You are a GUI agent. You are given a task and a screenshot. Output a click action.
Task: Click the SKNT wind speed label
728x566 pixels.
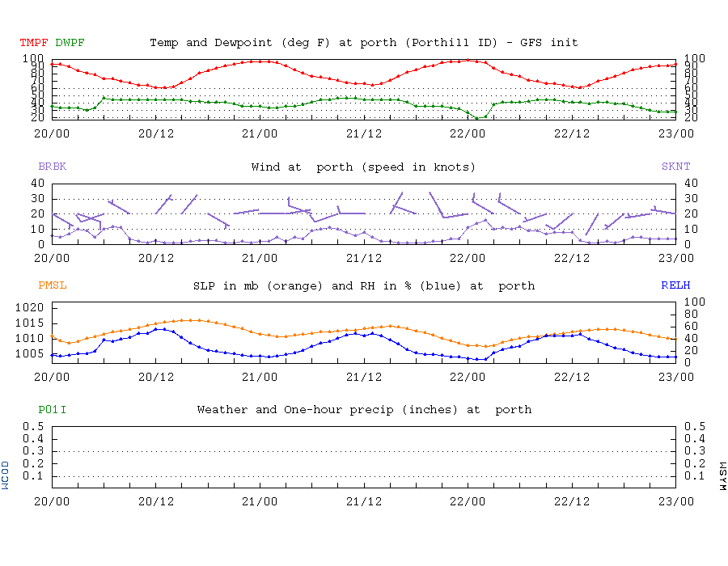(676, 167)
